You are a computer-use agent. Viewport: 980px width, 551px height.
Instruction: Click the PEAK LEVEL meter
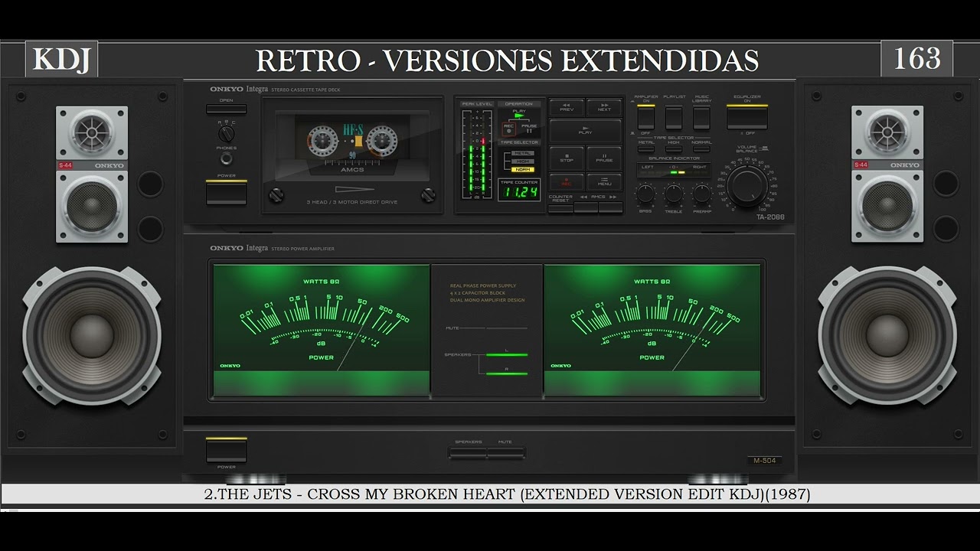coord(477,155)
